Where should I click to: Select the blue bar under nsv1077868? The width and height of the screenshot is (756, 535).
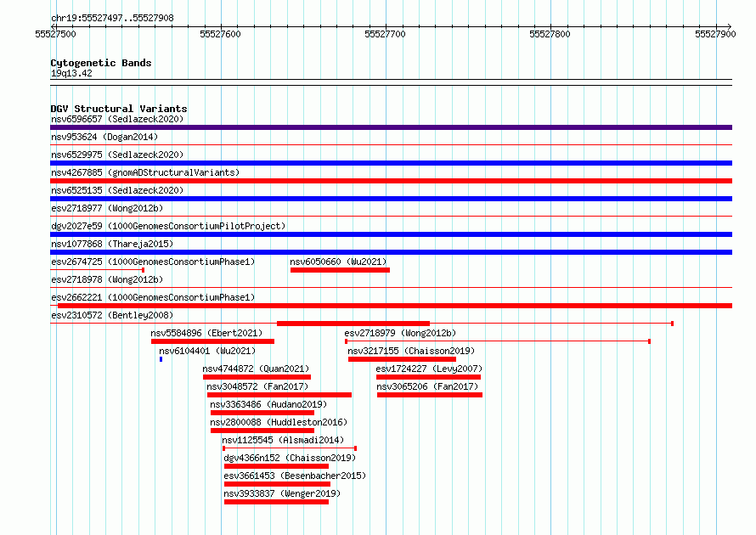tap(391, 252)
